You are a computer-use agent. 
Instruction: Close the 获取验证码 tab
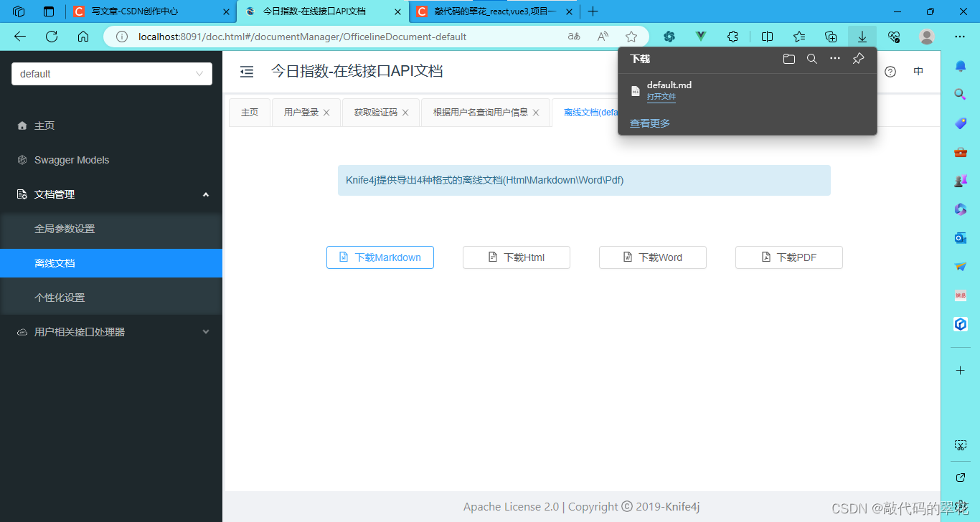(x=405, y=113)
